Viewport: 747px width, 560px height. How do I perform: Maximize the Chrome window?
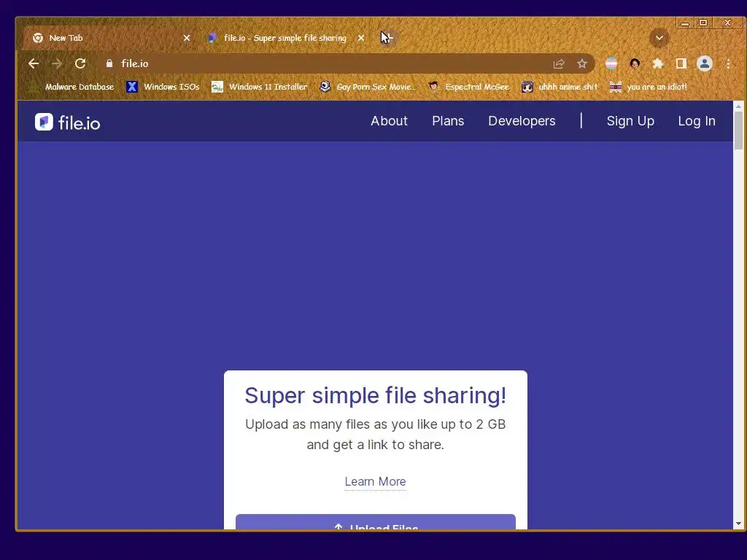[x=703, y=23]
